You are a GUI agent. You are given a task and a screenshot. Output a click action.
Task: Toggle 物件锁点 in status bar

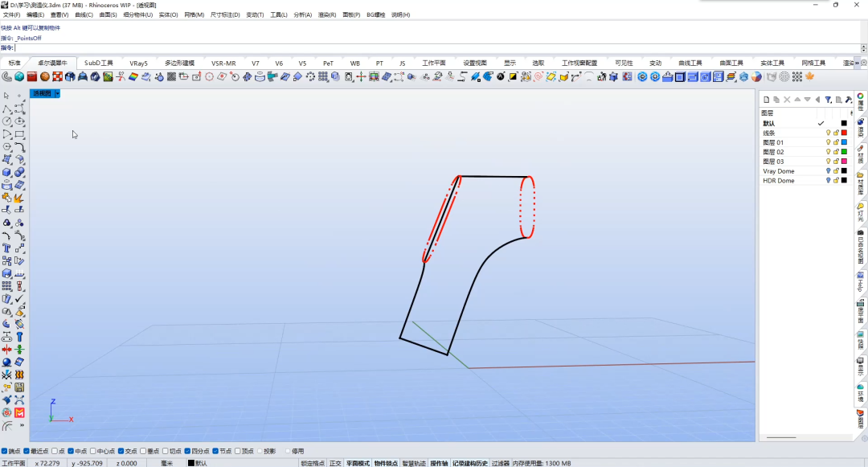[x=386, y=463]
